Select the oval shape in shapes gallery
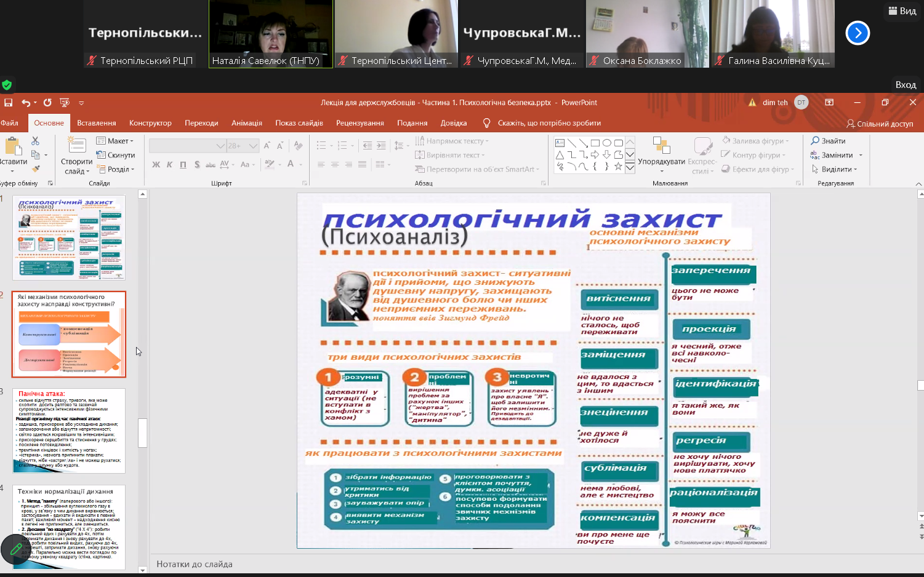 (x=606, y=143)
